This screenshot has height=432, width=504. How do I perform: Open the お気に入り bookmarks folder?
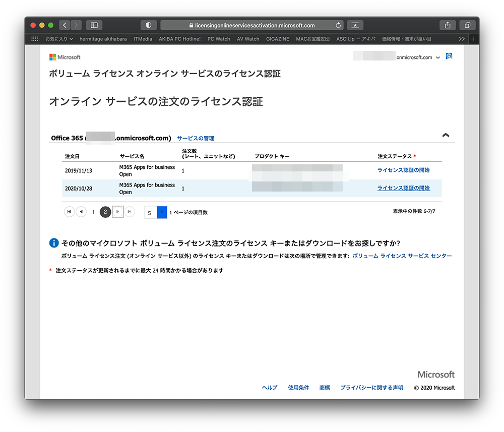coord(59,39)
